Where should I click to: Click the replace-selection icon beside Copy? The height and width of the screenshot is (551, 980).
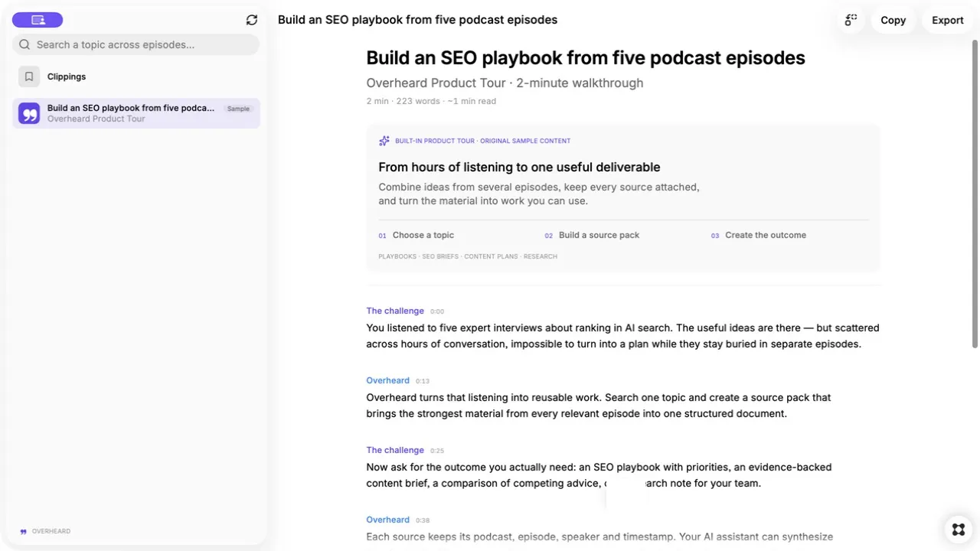[851, 20]
